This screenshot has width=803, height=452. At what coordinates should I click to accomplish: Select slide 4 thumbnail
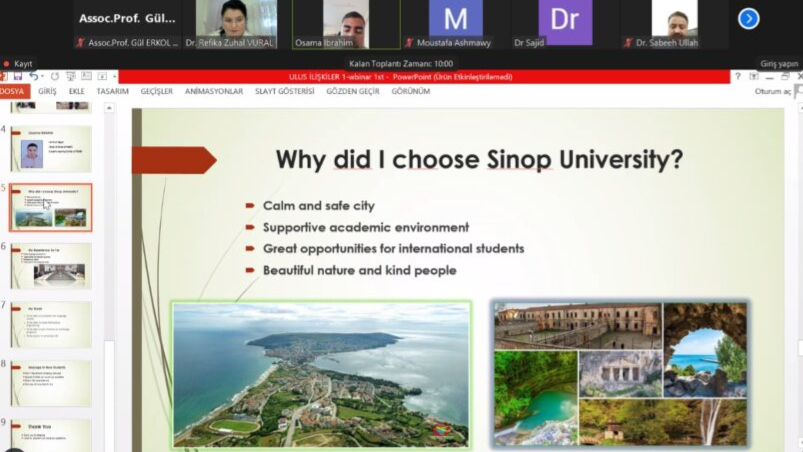tap(51, 149)
